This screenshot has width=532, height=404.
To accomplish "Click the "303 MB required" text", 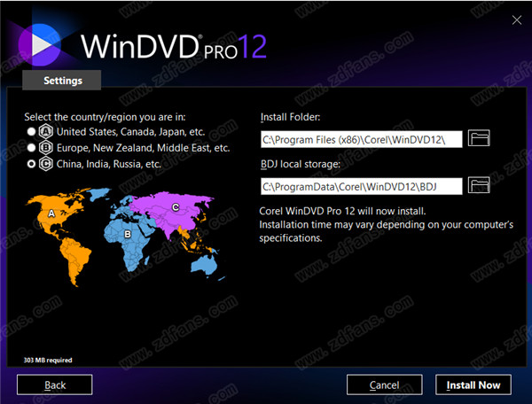I will (x=48, y=360).
